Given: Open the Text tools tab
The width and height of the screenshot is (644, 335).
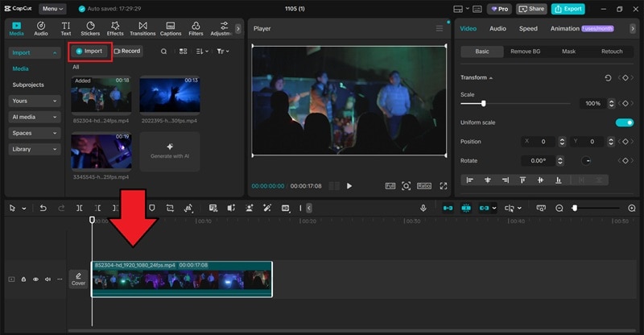Looking at the screenshot, I should coord(66,29).
